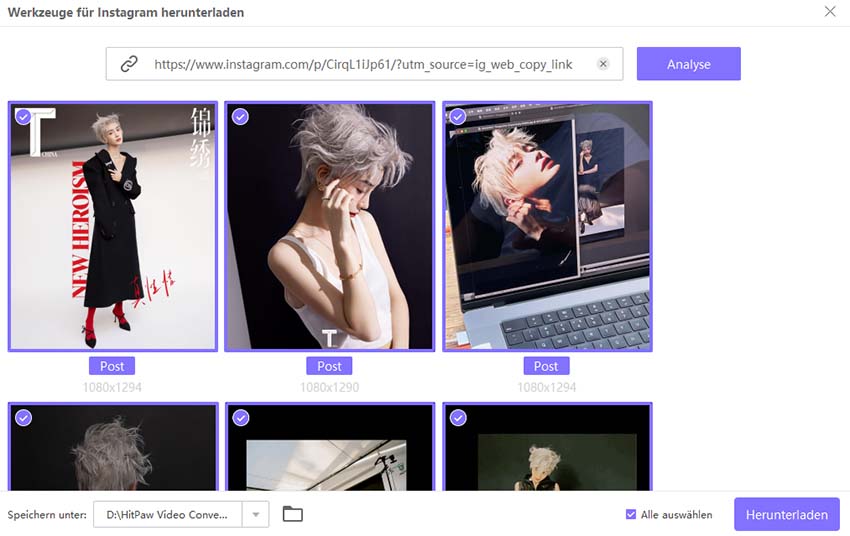The height and width of the screenshot is (536, 850).
Task: Open the save folder browser icon
Action: (x=293, y=514)
